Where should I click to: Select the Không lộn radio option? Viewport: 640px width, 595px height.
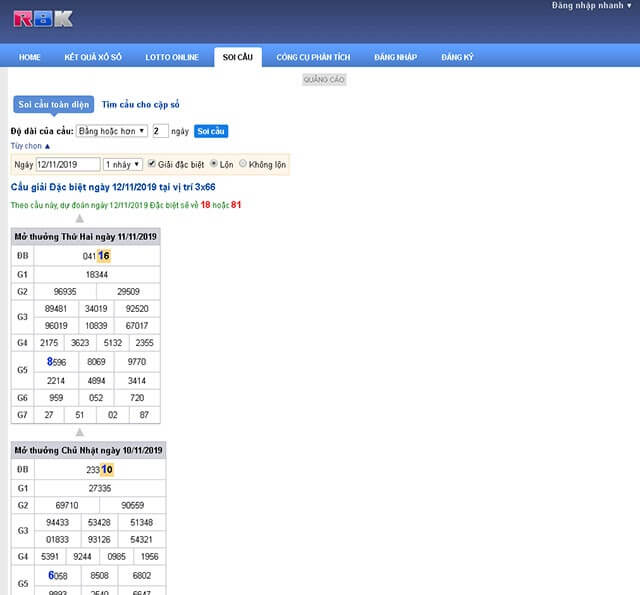[x=254, y=164]
